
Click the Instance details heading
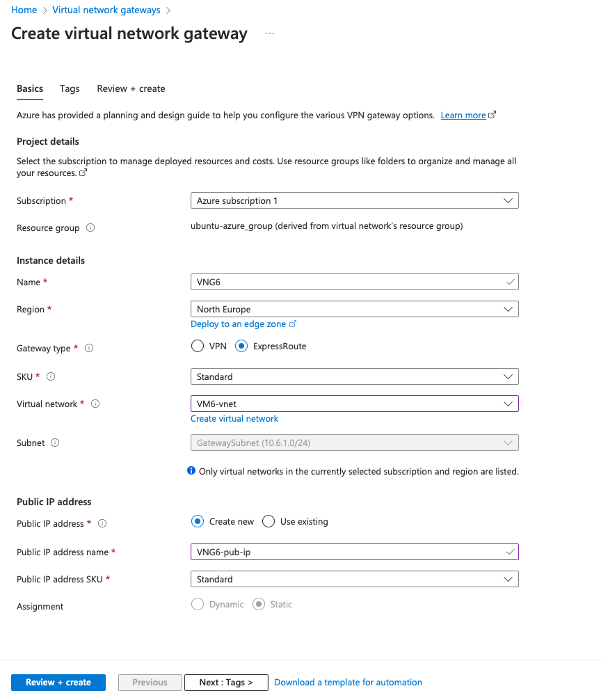pyautogui.click(x=51, y=260)
